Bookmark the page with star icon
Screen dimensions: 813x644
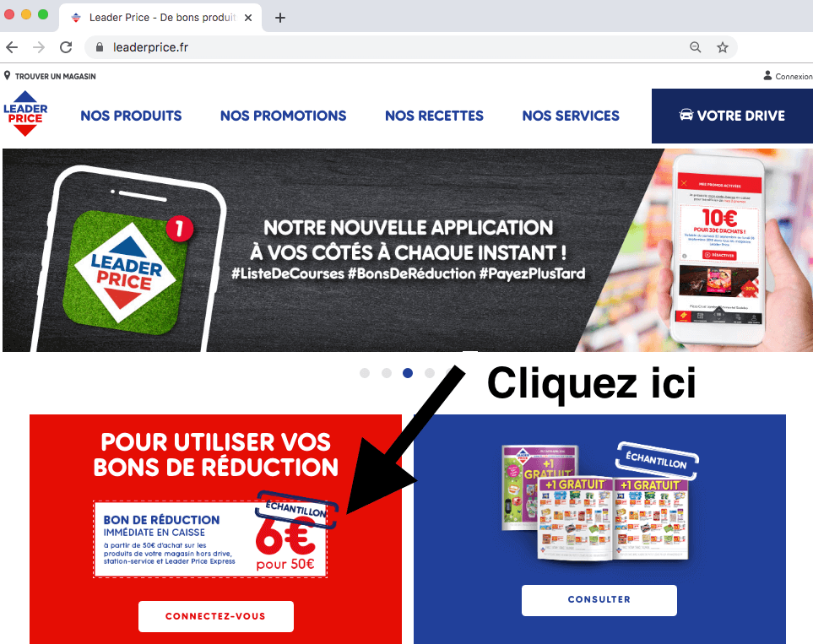(x=723, y=48)
